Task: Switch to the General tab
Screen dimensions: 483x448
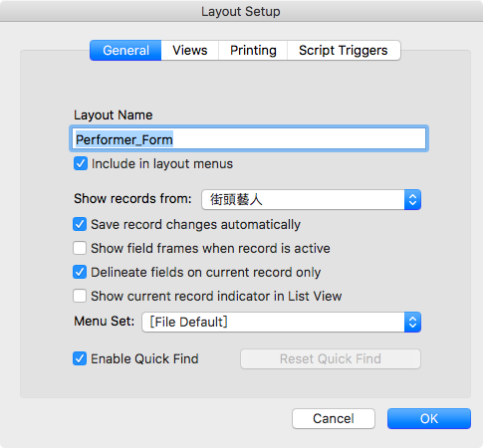Action: pos(125,51)
